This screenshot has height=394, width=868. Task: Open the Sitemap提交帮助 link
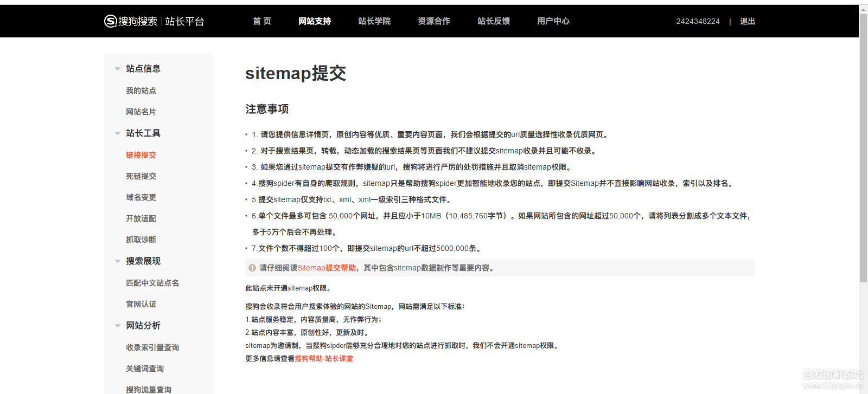[327, 268]
